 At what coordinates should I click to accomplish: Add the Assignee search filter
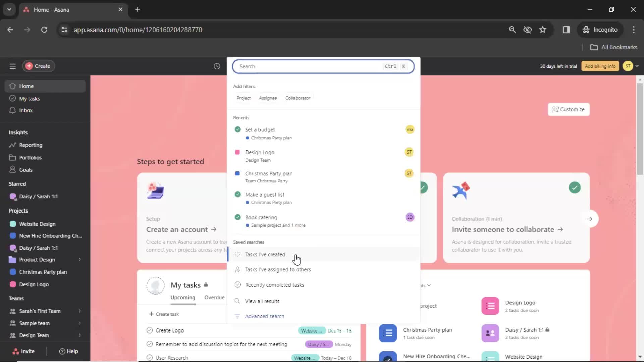tap(268, 98)
